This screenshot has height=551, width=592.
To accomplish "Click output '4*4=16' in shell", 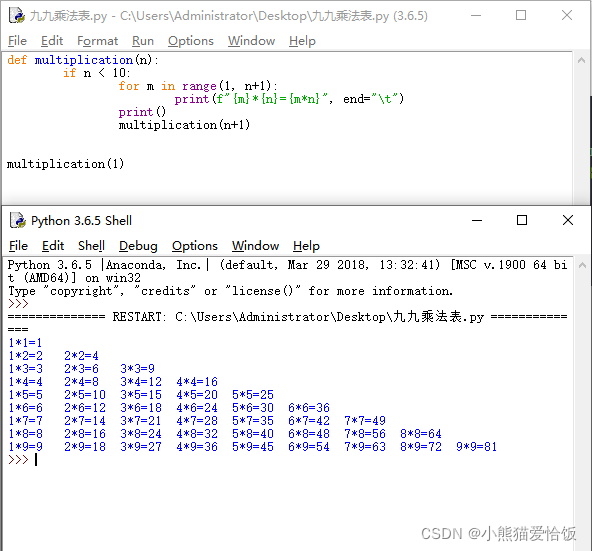I will tap(197, 382).
